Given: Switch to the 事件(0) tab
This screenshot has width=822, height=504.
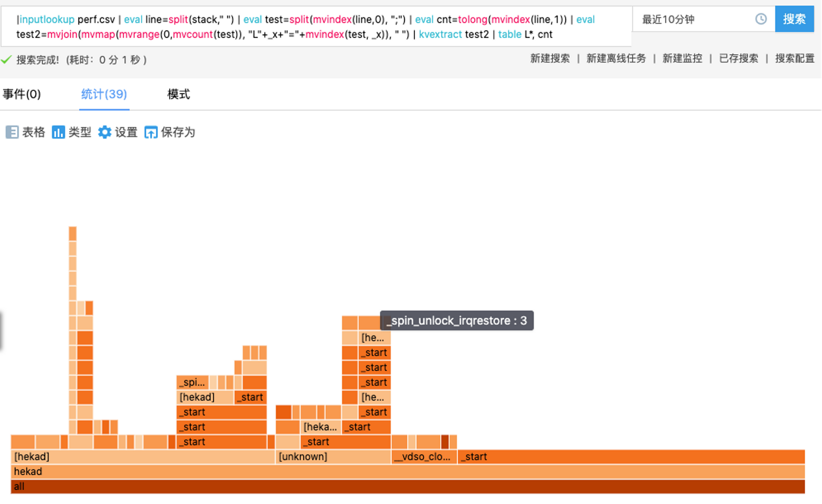Looking at the screenshot, I should coord(22,94).
